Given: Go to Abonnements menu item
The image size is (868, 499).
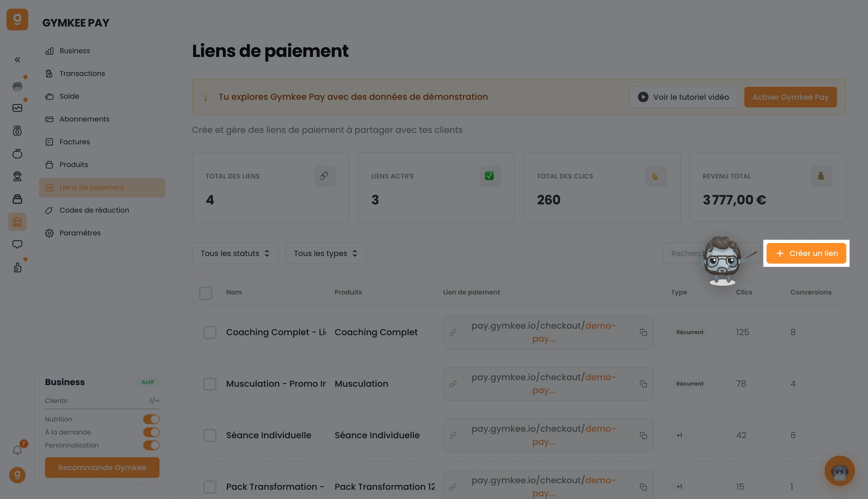Looking at the screenshot, I should [x=102, y=119].
